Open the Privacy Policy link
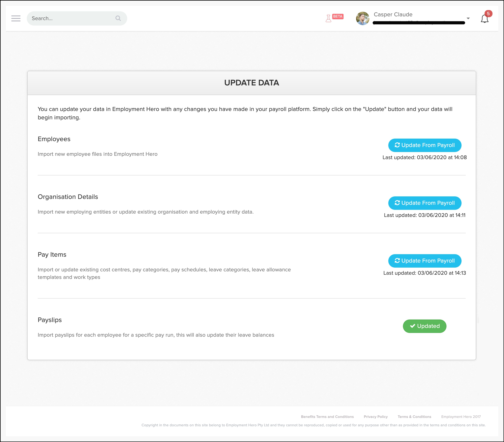Viewport: 504px width, 442px height. click(376, 417)
